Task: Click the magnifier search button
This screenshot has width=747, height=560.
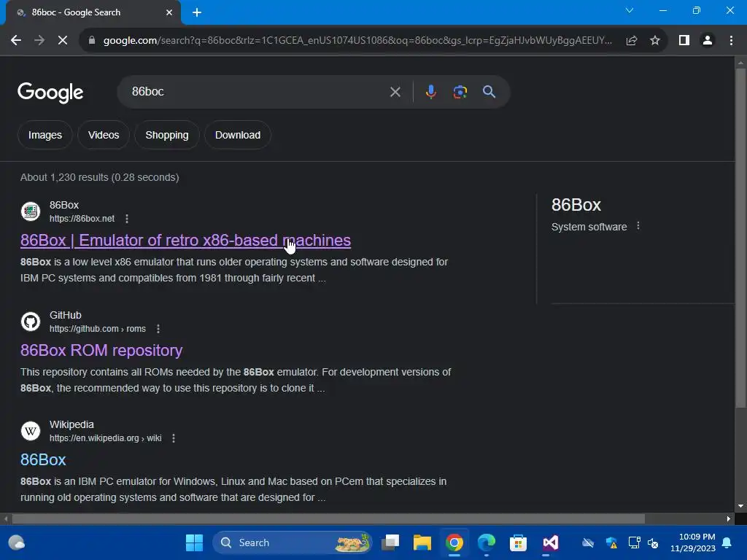Action: click(489, 91)
